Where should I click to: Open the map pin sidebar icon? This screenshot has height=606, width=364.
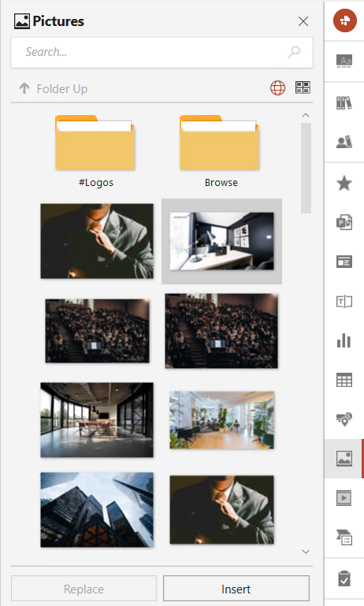click(344, 419)
